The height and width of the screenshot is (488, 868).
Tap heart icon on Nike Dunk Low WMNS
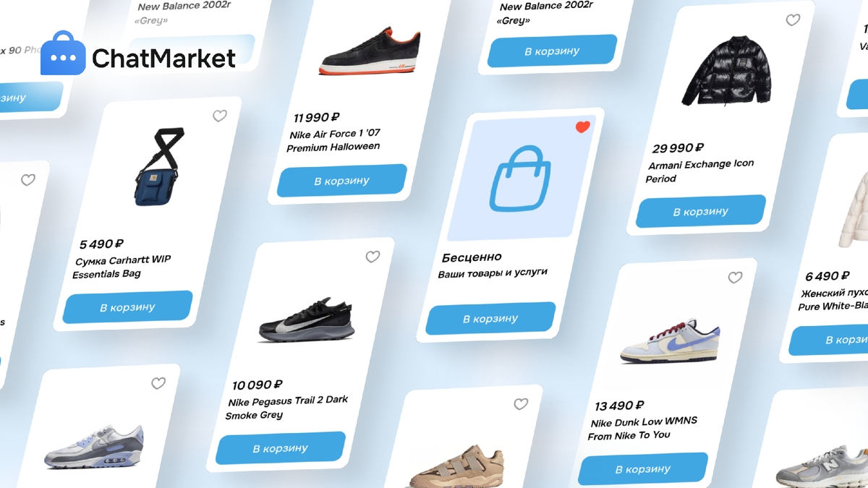click(x=735, y=278)
